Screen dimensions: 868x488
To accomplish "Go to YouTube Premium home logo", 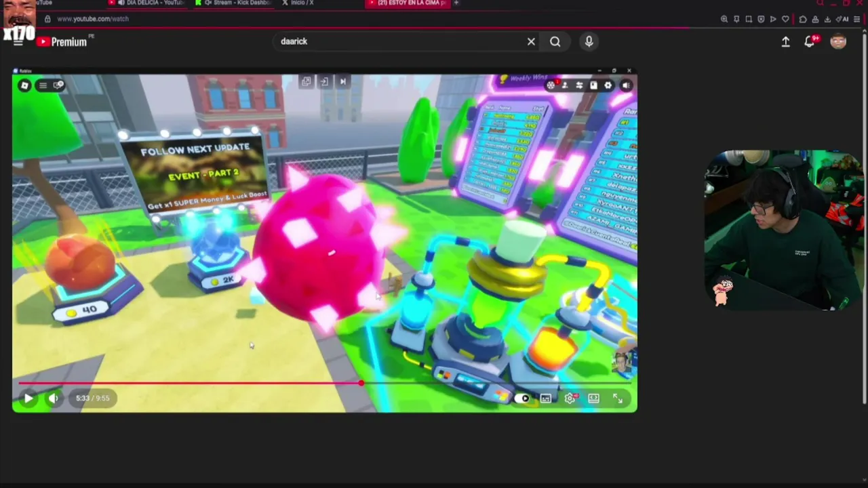I will click(x=62, y=42).
